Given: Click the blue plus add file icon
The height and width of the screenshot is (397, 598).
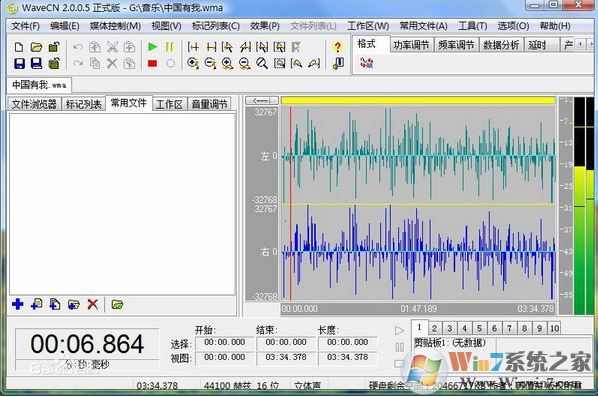Looking at the screenshot, I should click(18, 304).
